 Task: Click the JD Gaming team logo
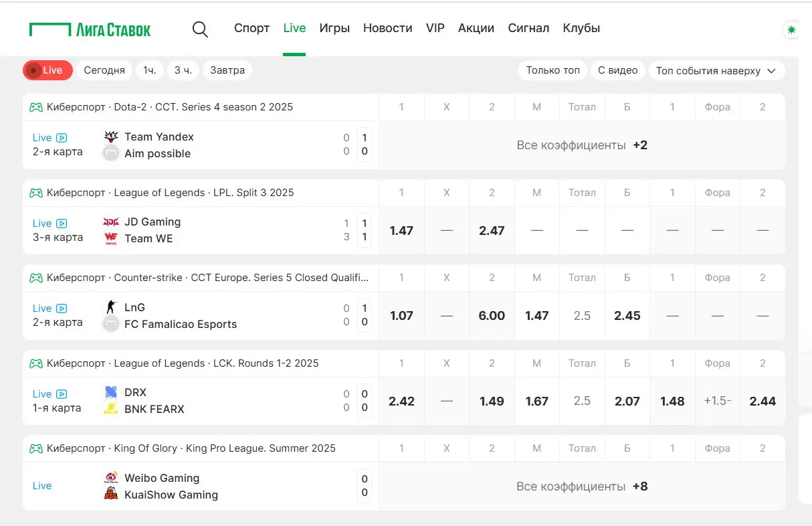pos(111,222)
